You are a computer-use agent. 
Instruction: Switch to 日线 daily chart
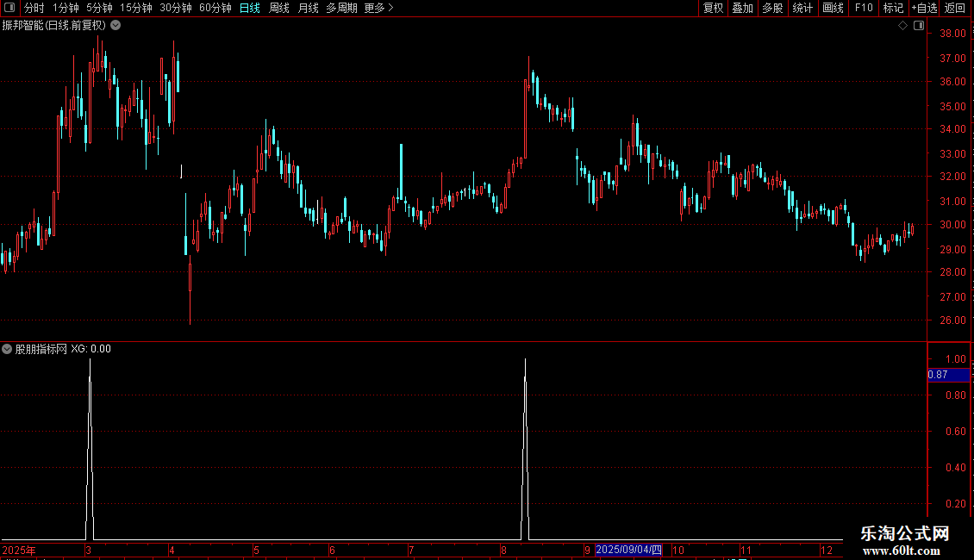[250, 8]
